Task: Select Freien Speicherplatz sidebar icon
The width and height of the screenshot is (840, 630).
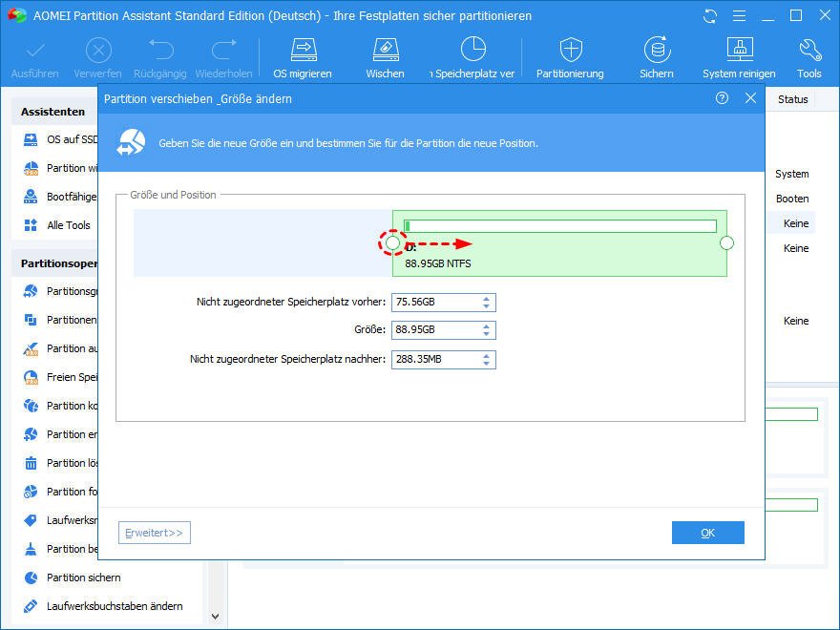Action: 31,377
